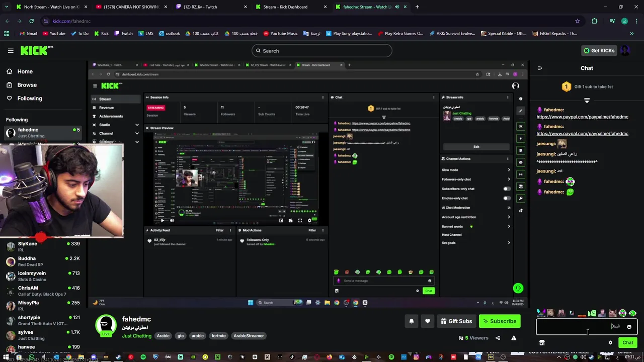Open the Buddha channel in the sidebar list
644x362 pixels.
[43, 261]
